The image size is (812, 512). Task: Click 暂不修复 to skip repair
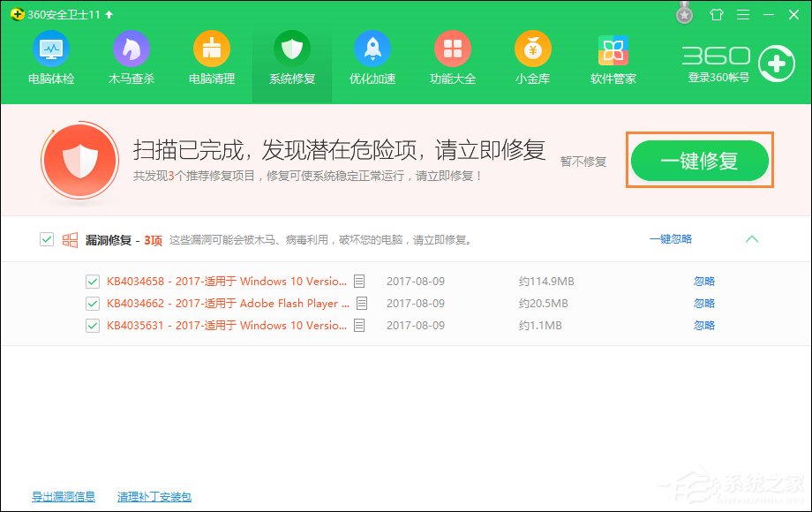click(584, 160)
